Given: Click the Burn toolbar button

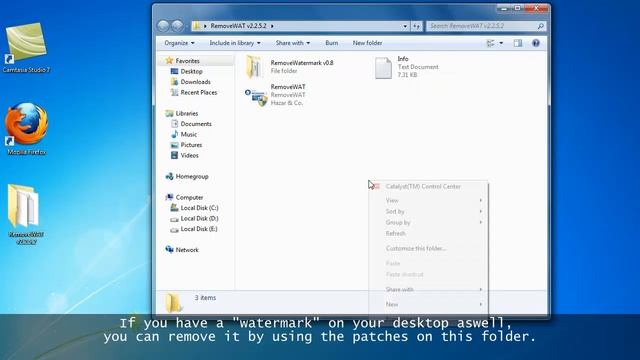Looking at the screenshot, I should [331, 43].
